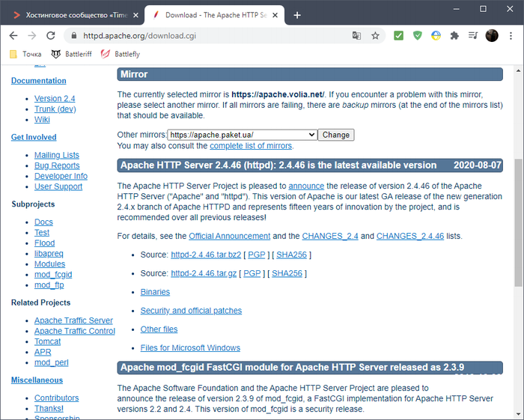524x420 pixels.
Task: Open the user profile avatar
Action: (492, 35)
